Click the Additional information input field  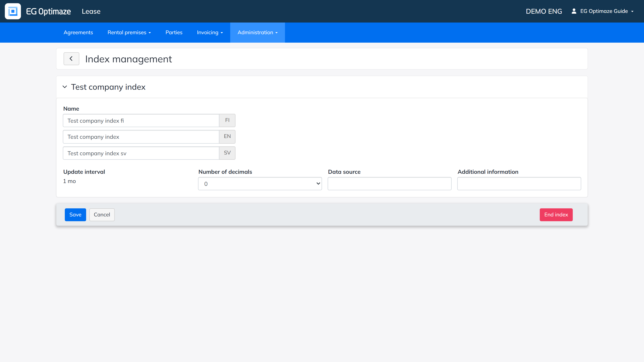click(x=519, y=184)
